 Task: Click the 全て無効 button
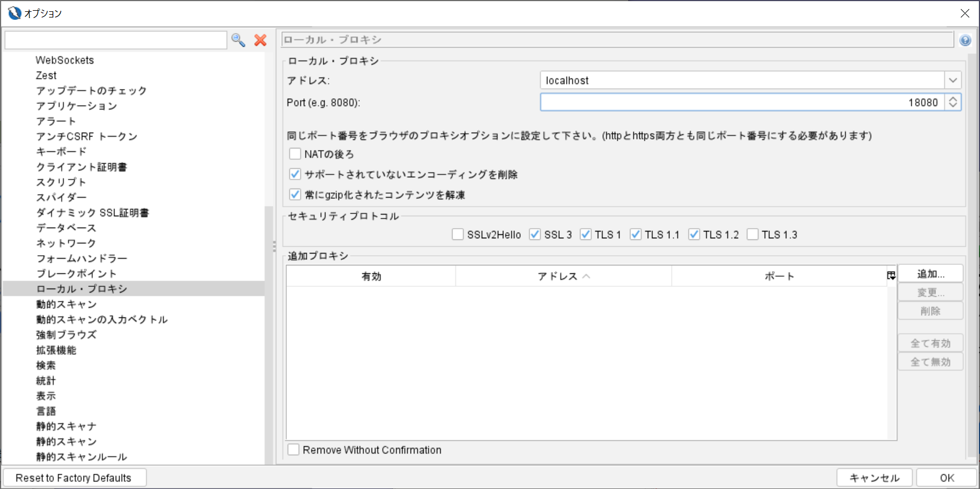coord(930,362)
